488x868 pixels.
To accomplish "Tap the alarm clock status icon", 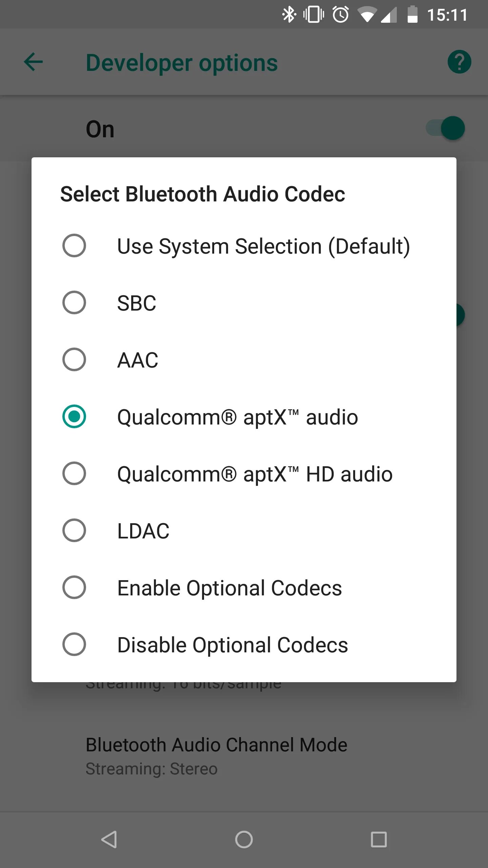I will [340, 15].
